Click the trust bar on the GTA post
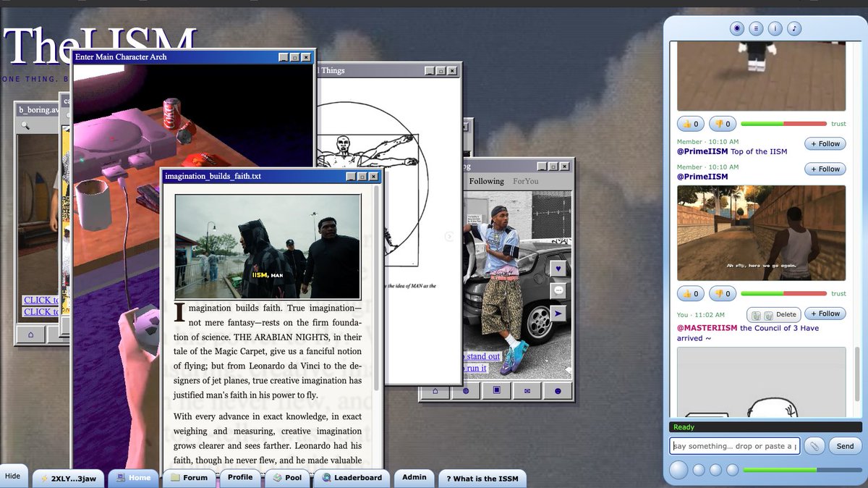This screenshot has width=868, height=488. (x=783, y=293)
